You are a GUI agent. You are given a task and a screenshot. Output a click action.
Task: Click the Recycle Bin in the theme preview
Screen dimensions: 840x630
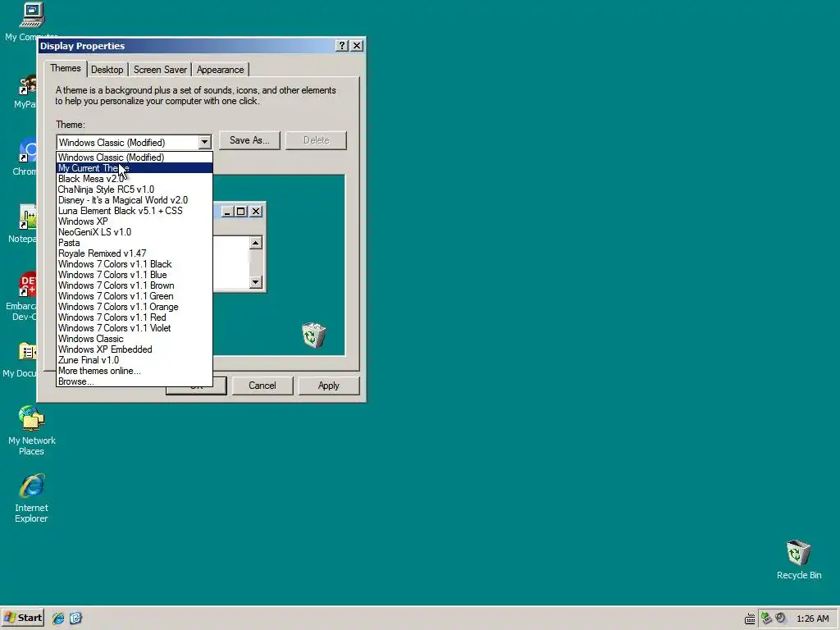click(313, 335)
